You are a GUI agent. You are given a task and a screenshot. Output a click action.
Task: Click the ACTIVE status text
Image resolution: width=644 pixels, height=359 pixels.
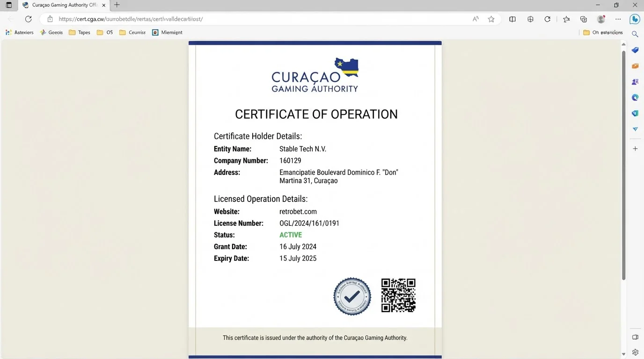tap(291, 235)
